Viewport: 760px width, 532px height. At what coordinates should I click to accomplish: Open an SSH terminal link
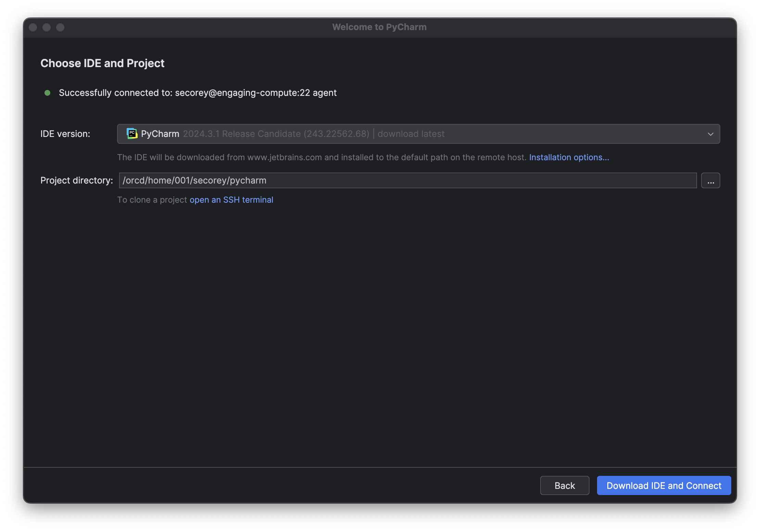coord(231,199)
